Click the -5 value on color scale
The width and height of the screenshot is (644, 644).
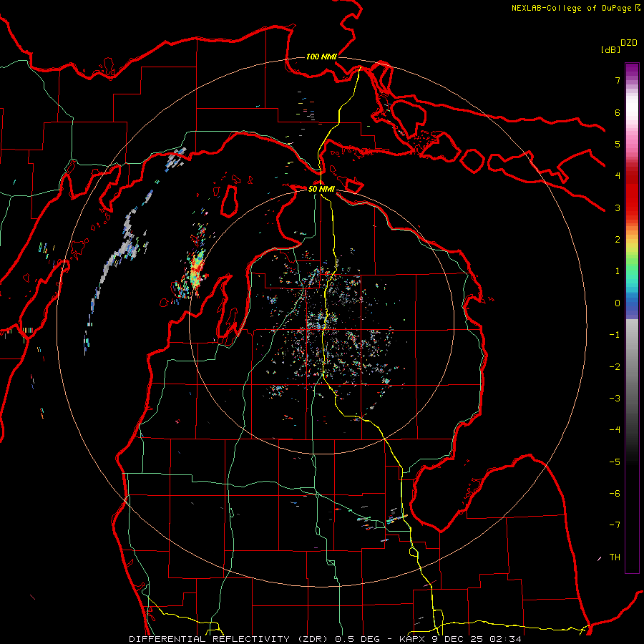[x=615, y=462]
